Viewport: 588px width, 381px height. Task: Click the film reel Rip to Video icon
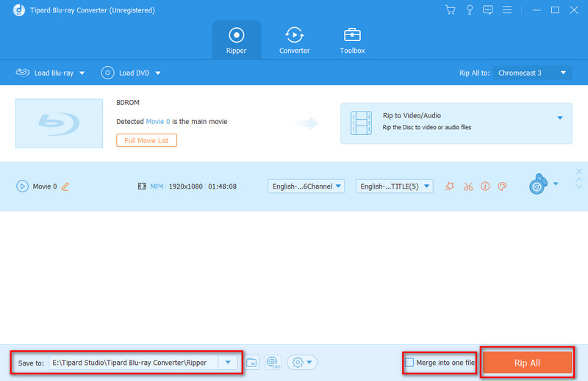coord(361,123)
